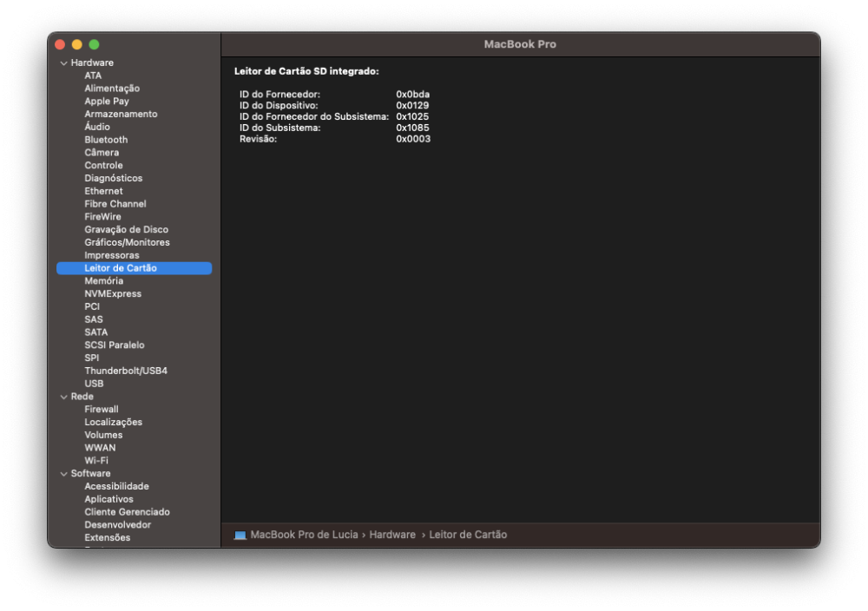
Task: Open Alimentação hardware entry
Action: (x=112, y=89)
